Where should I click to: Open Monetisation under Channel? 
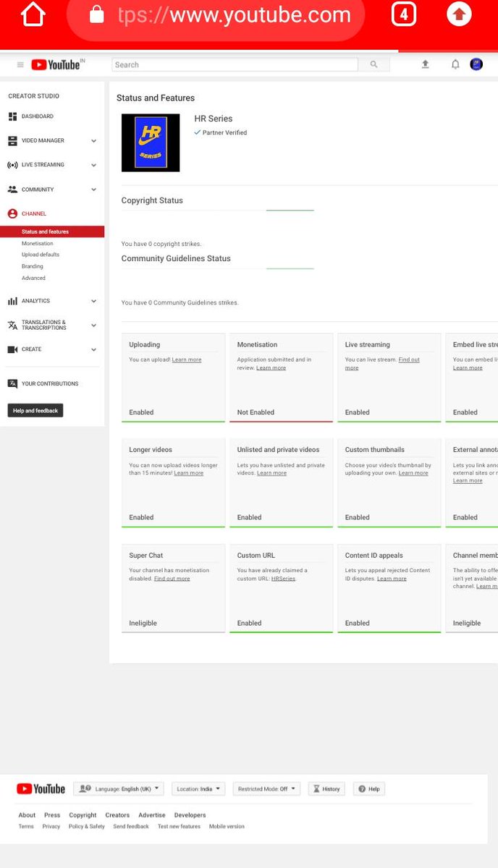pyautogui.click(x=38, y=244)
